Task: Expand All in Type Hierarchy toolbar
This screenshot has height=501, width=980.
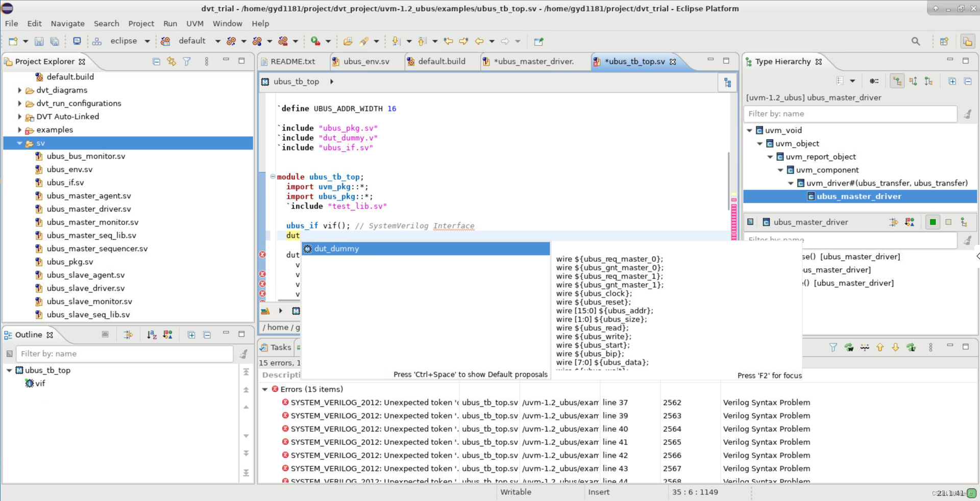Action: click(952, 81)
